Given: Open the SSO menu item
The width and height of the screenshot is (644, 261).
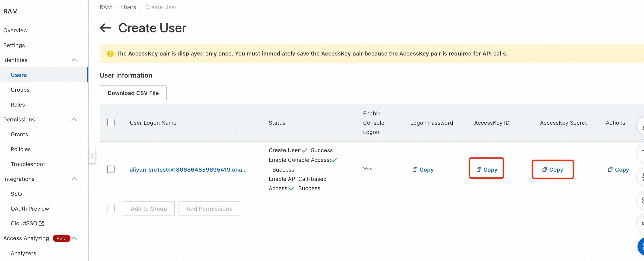Looking at the screenshot, I should (x=16, y=194).
